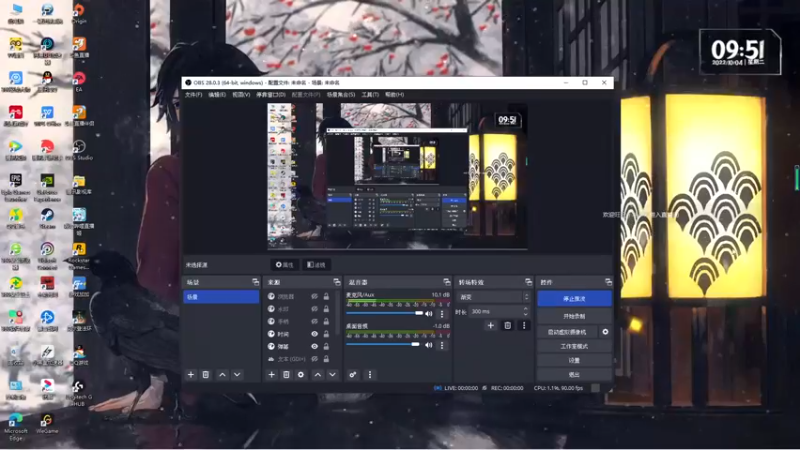Toggle lock on 浏览器 source

(x=326, y=296)
